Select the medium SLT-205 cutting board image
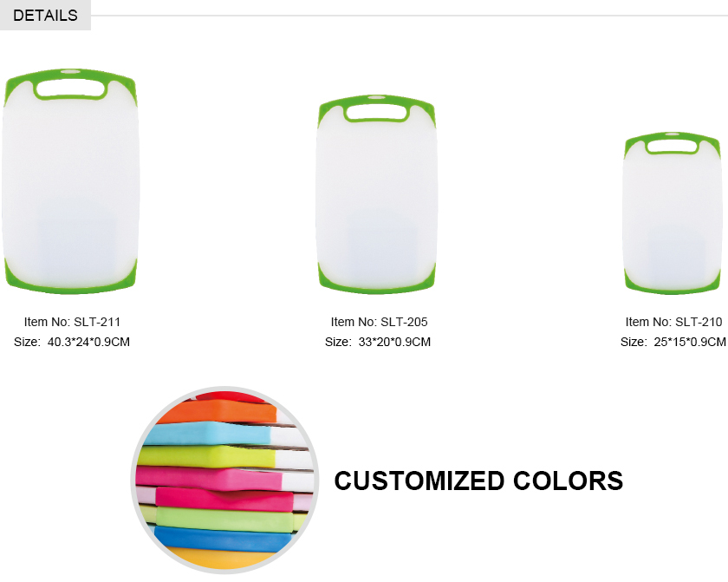728x582 pixels. [x=376, y=194]
